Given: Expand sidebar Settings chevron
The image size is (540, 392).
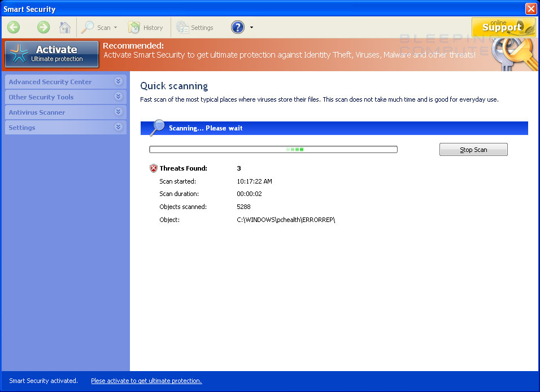Looking at the screenshot, I should [118, 127].
